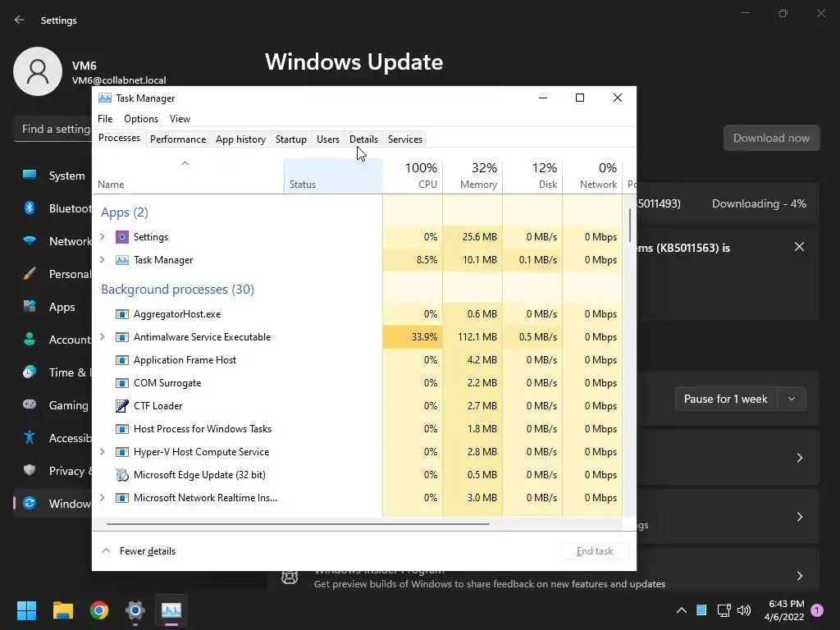The height and width of the screenshot is (630, 840).
Task: Select Host Process for Windows Tasks row
Action: (358, 428)
